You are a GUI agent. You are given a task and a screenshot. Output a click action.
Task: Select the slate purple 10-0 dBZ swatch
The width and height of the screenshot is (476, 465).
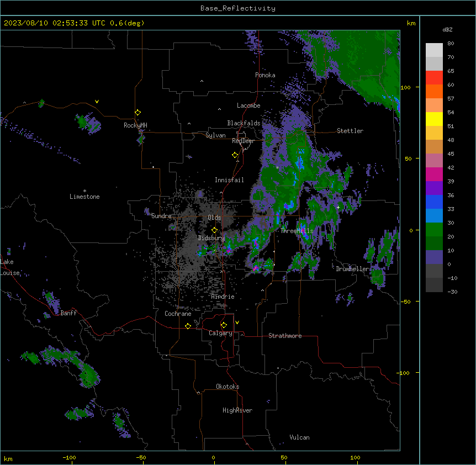pyautogui.click(x=434, y=257)
